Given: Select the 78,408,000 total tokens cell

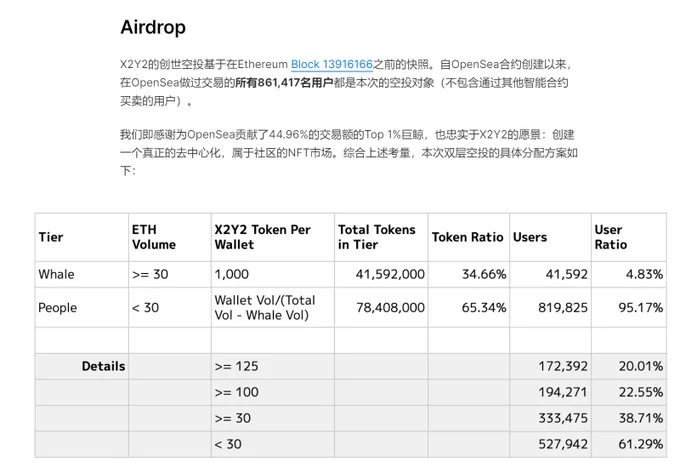Looking at the screenshot, I should point(381,307).
